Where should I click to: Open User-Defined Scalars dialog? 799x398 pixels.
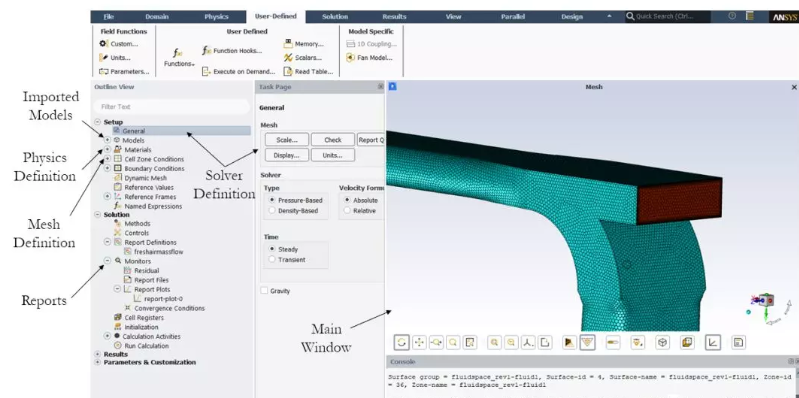[x=303, y=58]
